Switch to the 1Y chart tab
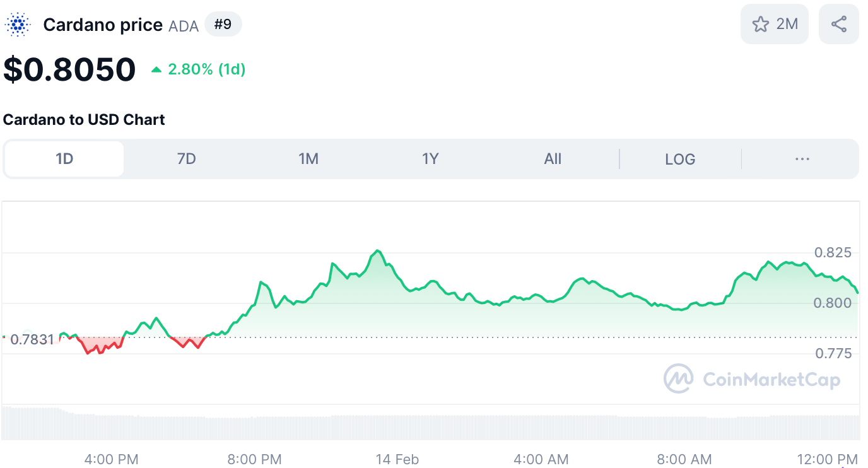The height and width of the screenshot is (468, 868). point(430,159)
